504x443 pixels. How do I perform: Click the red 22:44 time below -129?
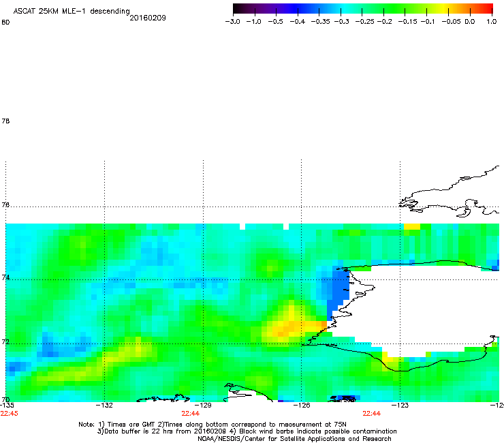[x=190, y=414]
